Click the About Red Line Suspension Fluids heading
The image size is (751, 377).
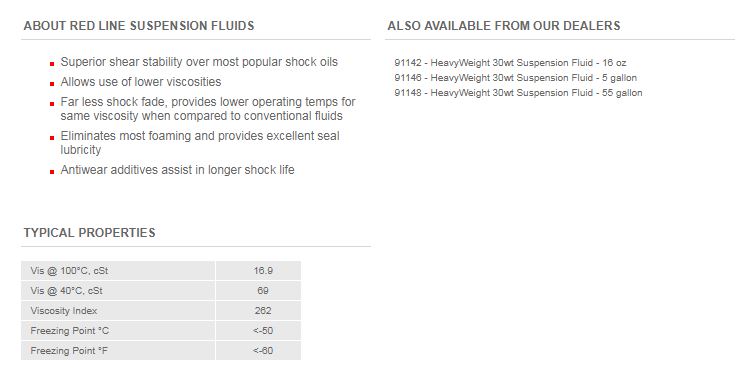139,26
